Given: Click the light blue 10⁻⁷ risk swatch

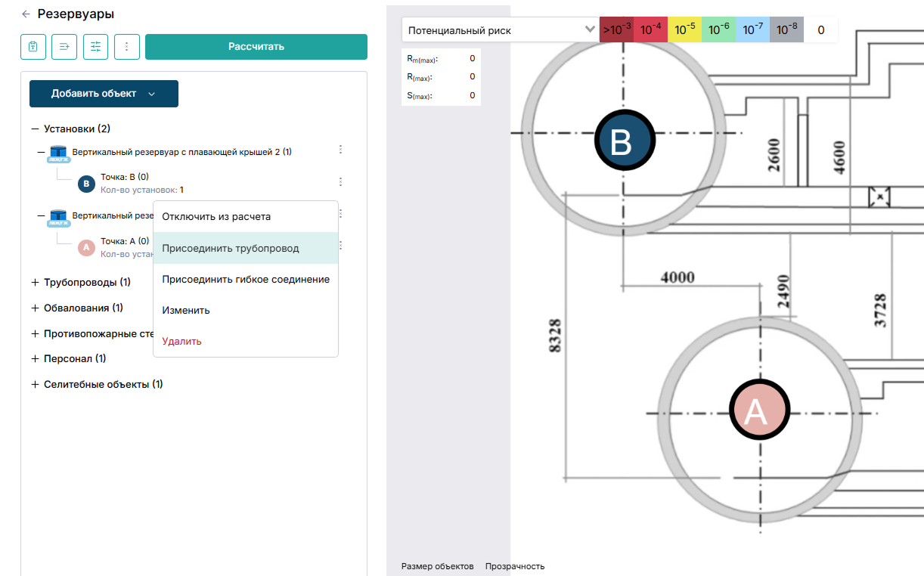Looking at the screenshot, I should (752, 30).
